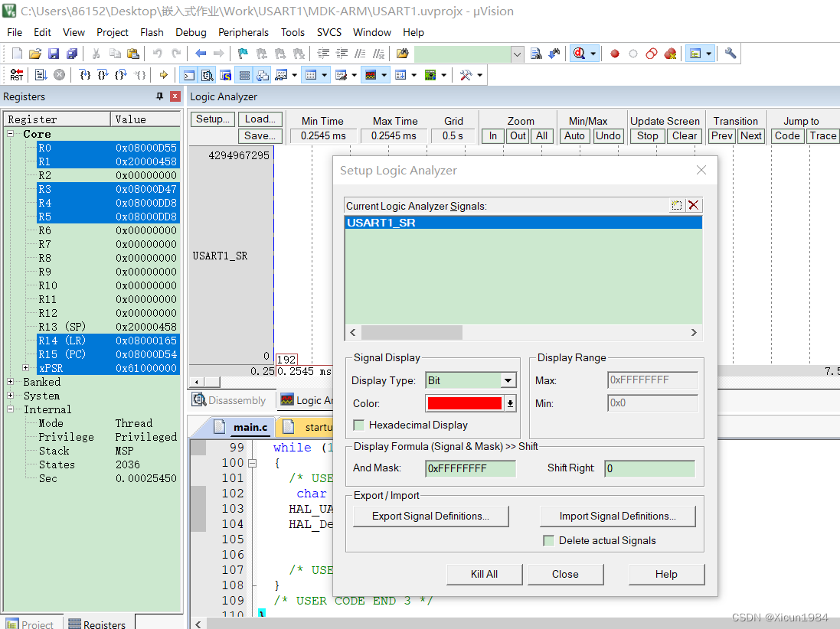Click the Insert Breakpoint red dot

(x=615, y=54)
